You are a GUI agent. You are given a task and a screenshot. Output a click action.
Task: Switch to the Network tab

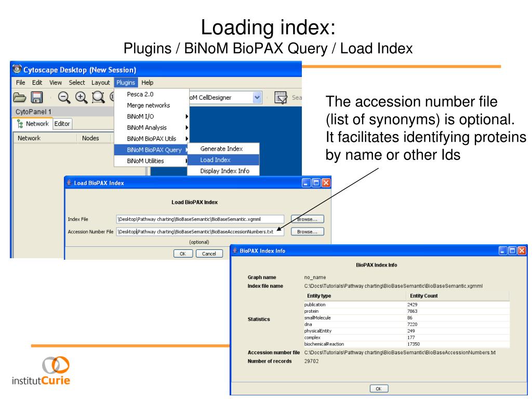tap(33, 124)
